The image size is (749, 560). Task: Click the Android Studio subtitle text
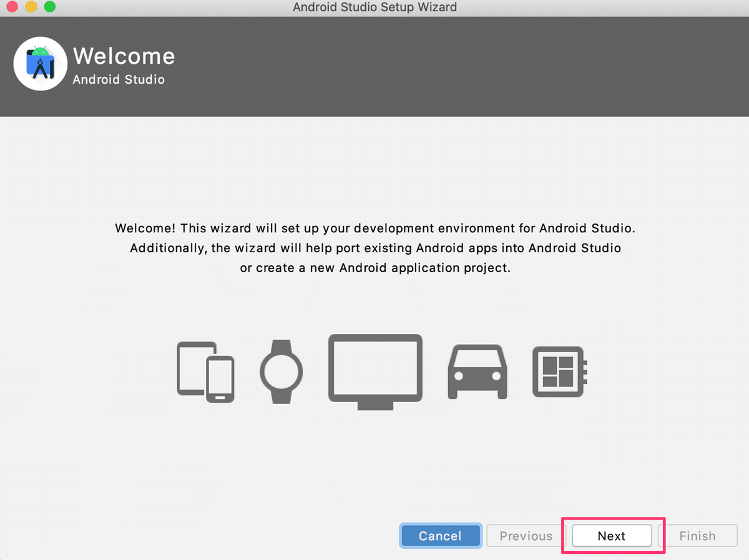[119, 80]
